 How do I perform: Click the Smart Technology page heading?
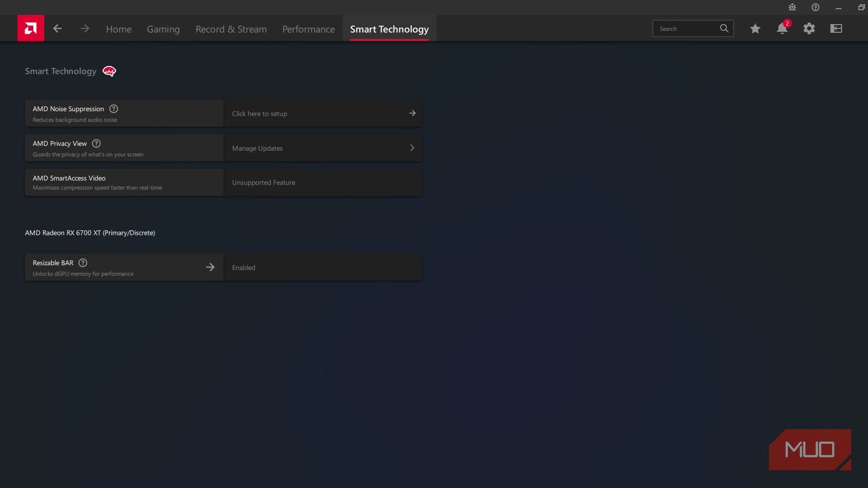point(61,71)
